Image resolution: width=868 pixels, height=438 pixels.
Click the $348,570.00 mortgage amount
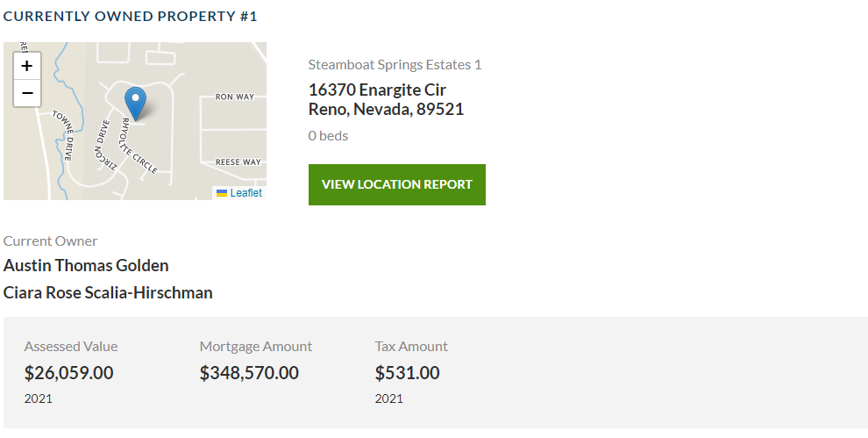point(249,372)
